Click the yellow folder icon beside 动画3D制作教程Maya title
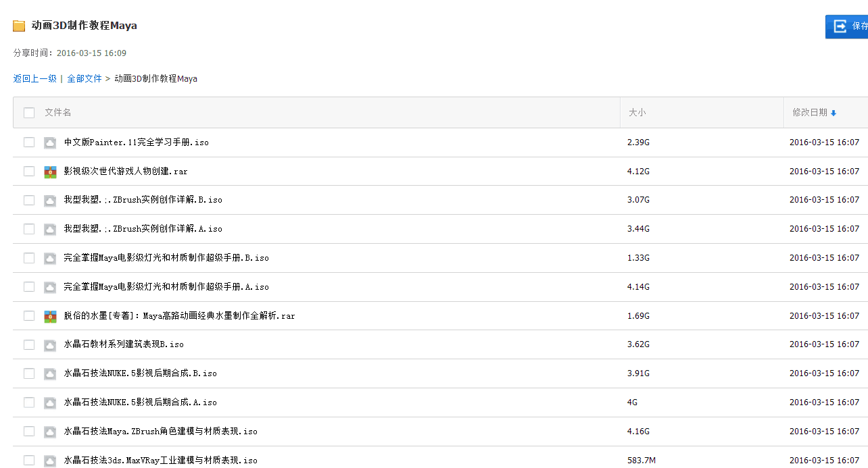This screenshot has height=468, width=868. pyautogui.click(x=19, y=26)
